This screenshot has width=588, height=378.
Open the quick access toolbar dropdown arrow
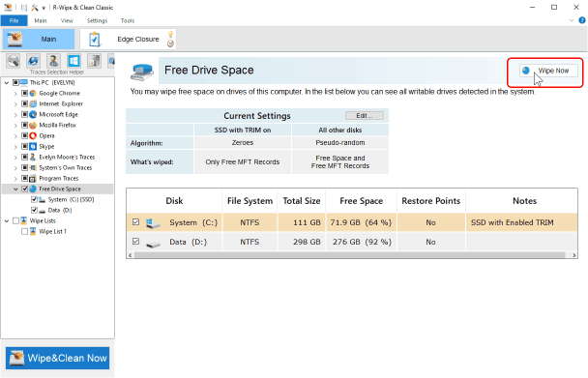tap(44, 8)
